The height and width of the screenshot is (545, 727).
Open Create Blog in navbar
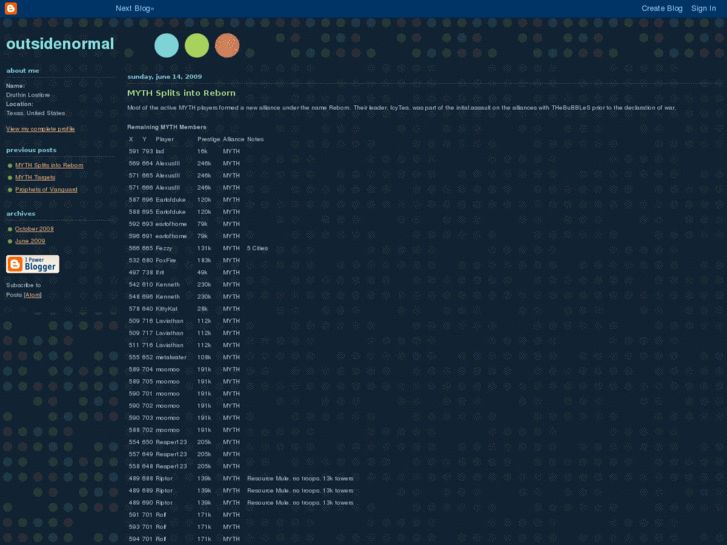click(661, 8)
